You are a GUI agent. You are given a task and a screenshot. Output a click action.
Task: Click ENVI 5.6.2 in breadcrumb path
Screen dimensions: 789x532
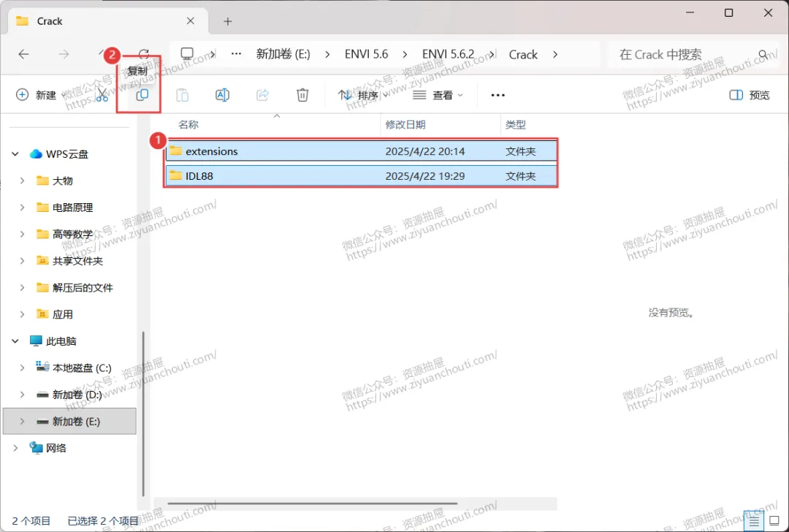click(x=448, y=54)
